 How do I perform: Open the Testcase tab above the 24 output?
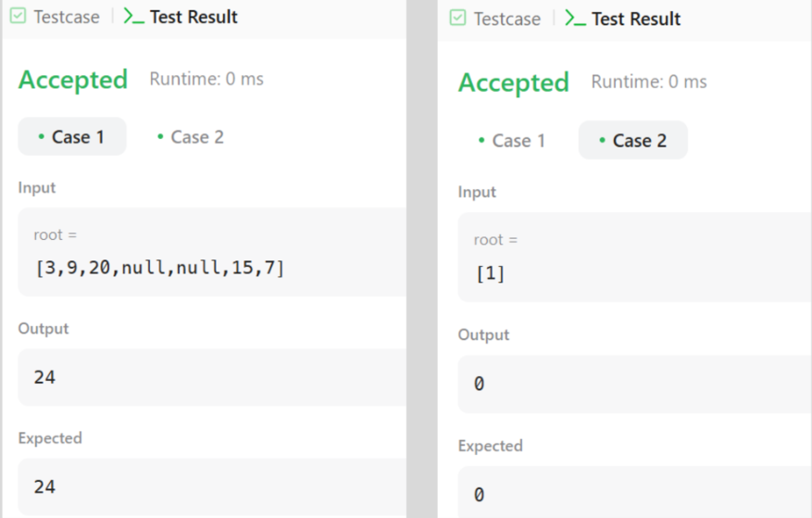pos(66,17)
